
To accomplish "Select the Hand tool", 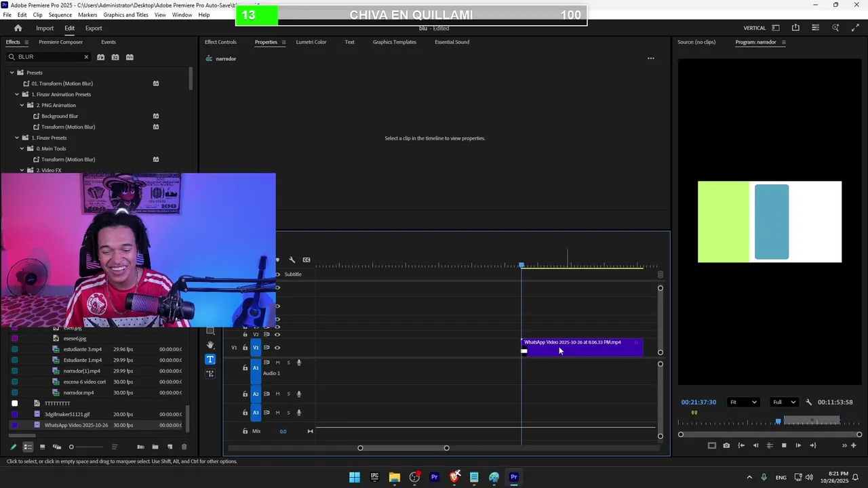I will [x=210, y=345].
